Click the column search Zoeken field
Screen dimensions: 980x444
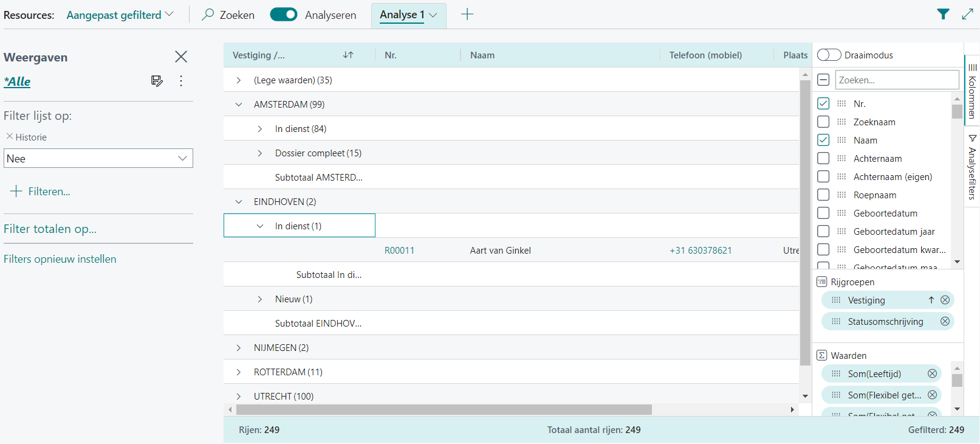tap(897, 80)
